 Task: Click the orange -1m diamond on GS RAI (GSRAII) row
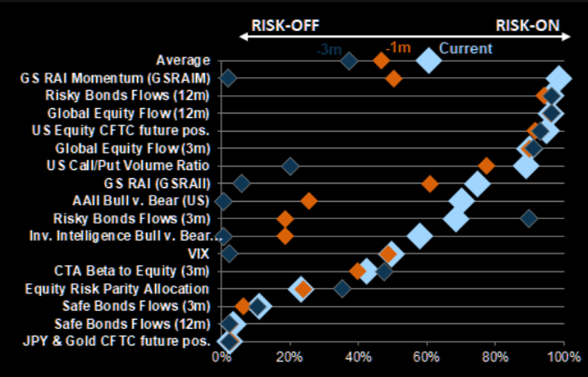click(429, 184)
